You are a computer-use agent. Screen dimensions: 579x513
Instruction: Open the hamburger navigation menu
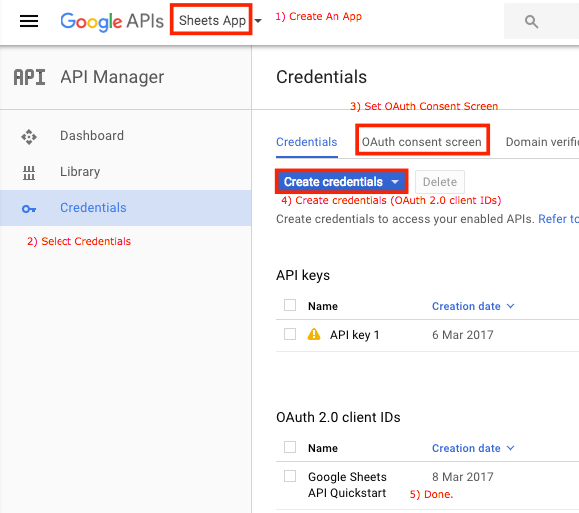pyautogui.click(x=29, y=21)
